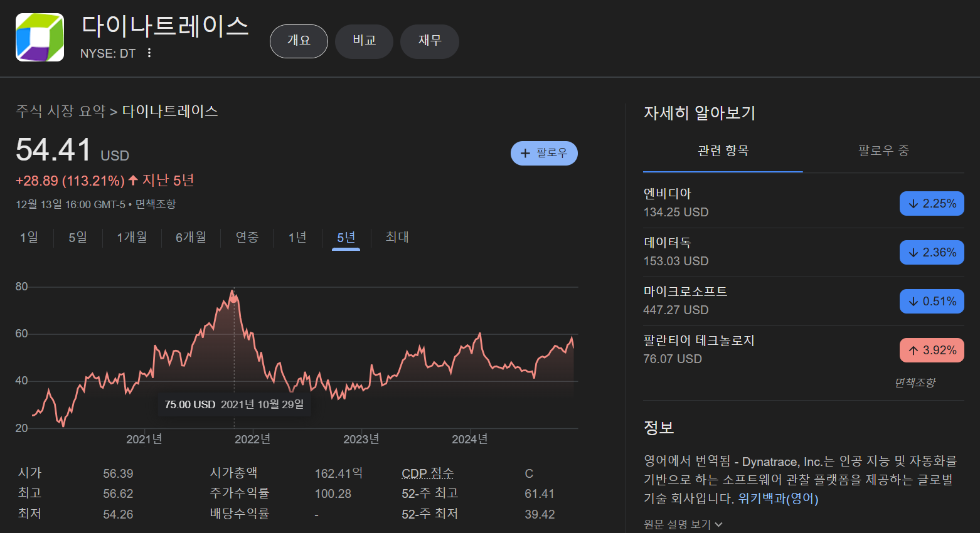Select the 개요 tab
The height and width of the screenshot is (533, 980).
coord(299,41)
